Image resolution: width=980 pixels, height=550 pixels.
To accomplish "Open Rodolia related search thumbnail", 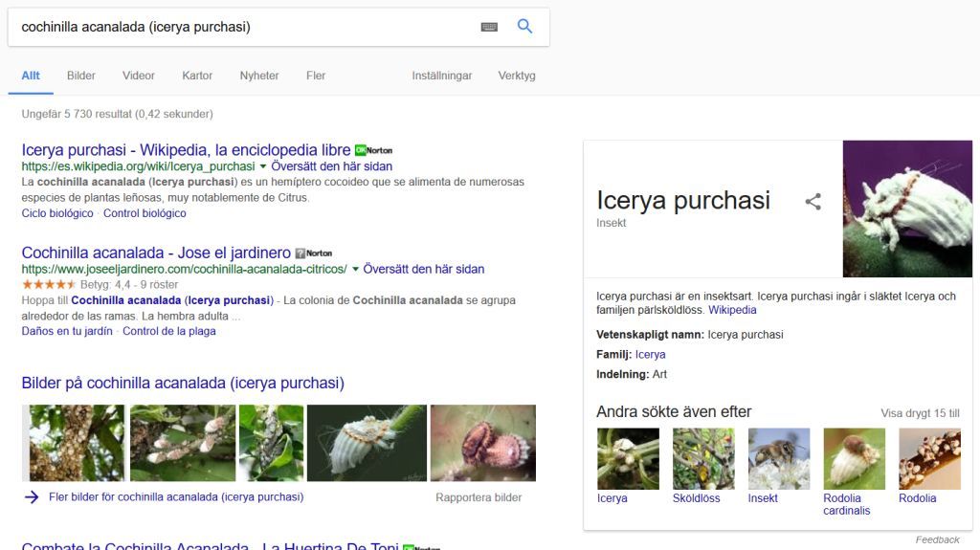I will click(929, 459).
